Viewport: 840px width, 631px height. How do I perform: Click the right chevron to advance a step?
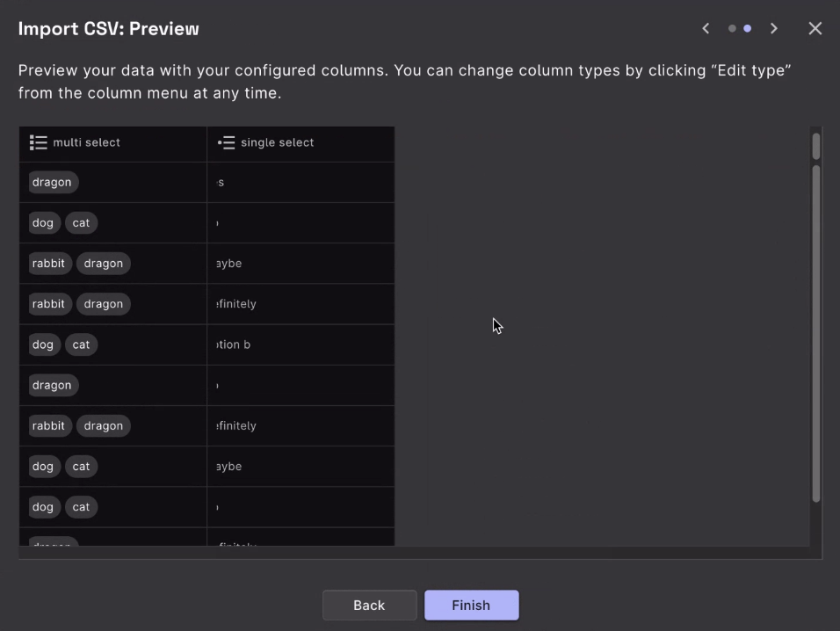click(773, 28)
